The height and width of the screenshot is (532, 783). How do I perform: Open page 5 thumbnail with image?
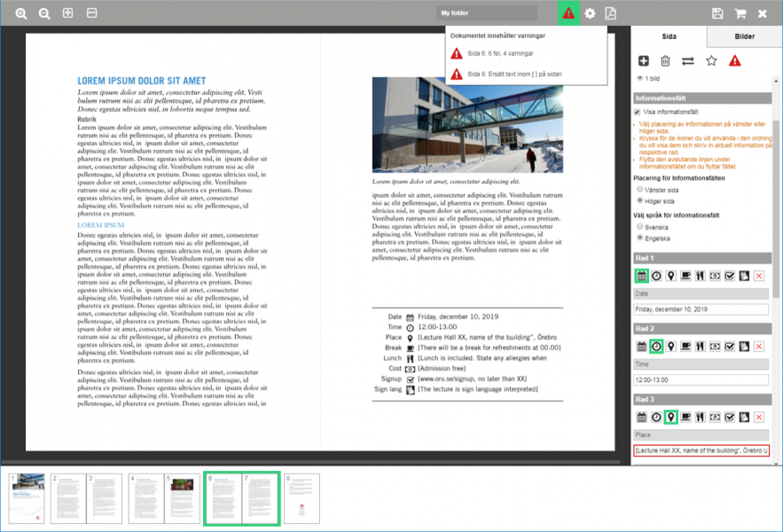coord(183,498)
